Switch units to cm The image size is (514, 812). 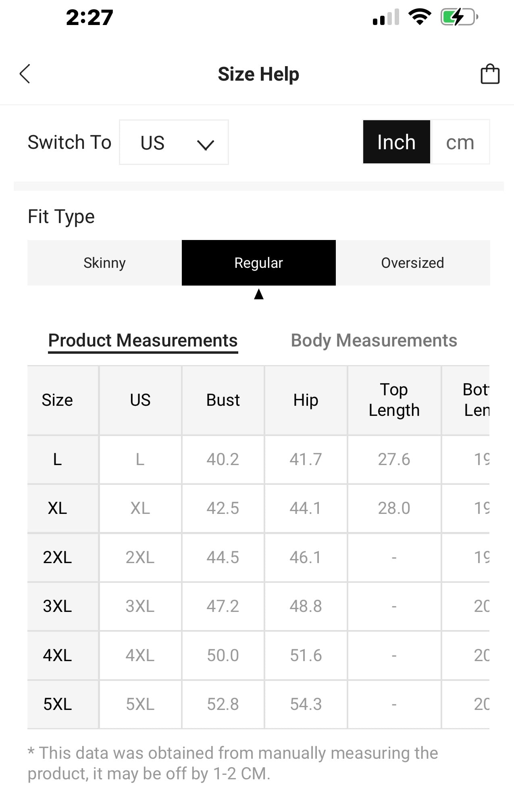coord(460,142)
